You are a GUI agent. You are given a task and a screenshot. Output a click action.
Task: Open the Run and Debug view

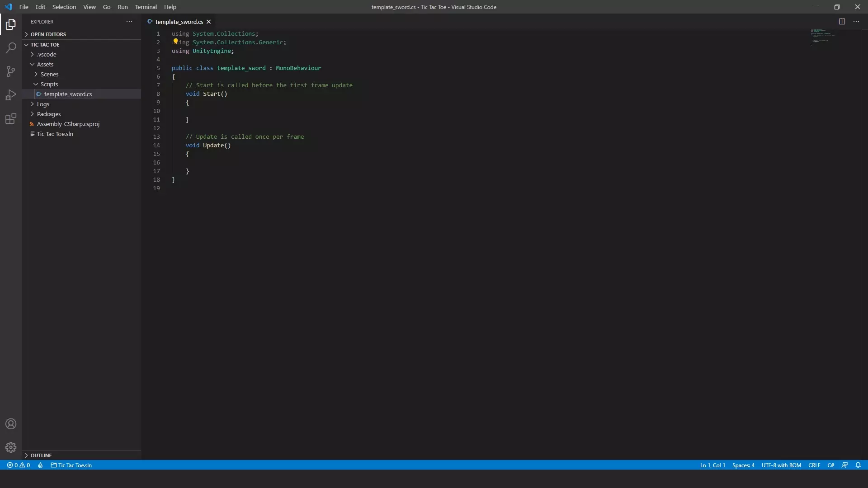[10, 94]
